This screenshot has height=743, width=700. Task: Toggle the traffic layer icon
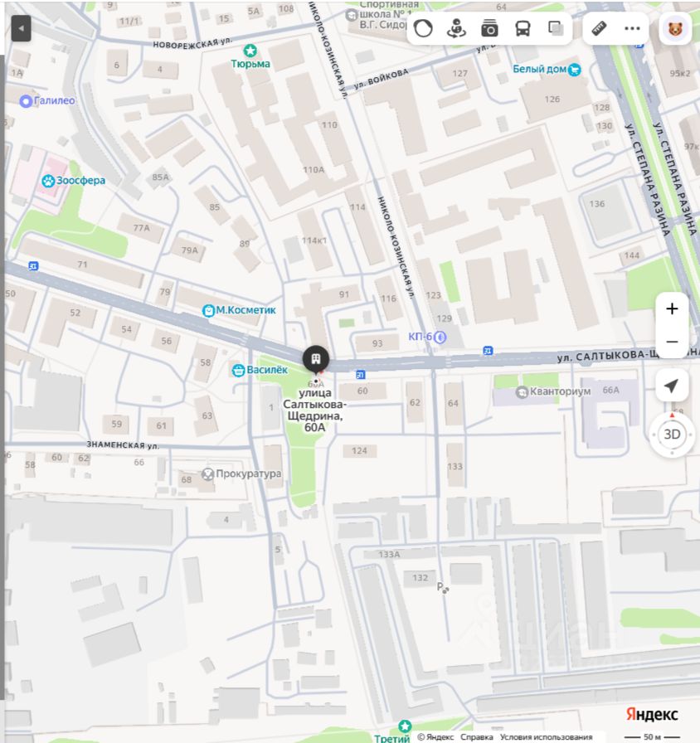pyautogui.click(x=423, y=28)
